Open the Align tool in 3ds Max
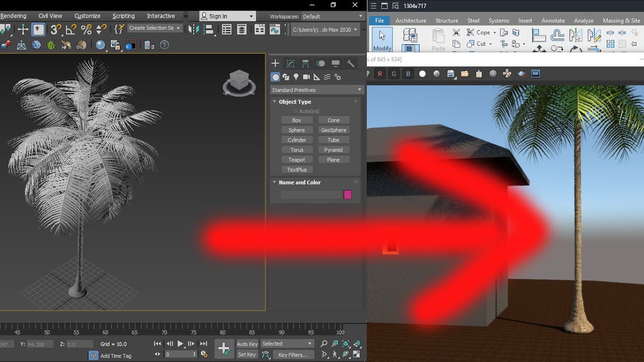 pos(208,30)
